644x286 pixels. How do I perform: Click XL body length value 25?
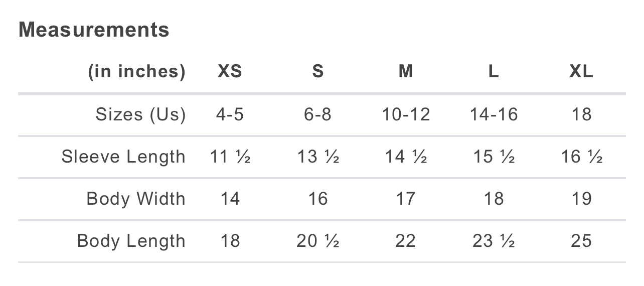[x=581, y=241]
